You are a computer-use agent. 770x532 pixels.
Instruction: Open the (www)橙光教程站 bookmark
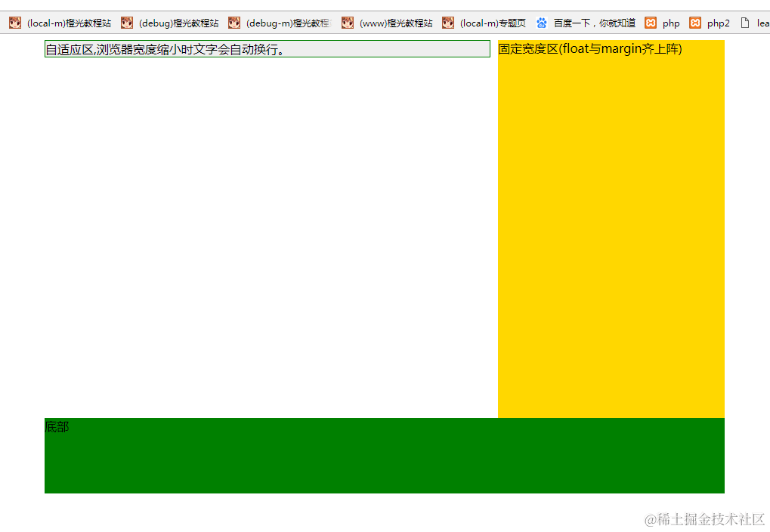click(387, 23)
